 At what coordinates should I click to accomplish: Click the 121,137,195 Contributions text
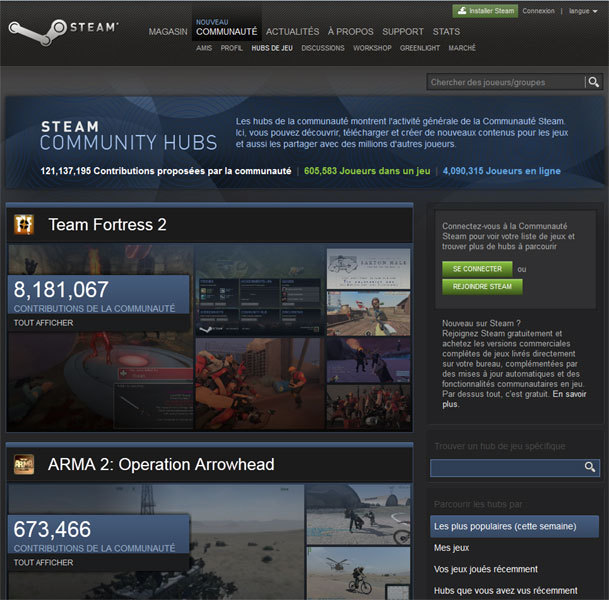click(166, 171)
